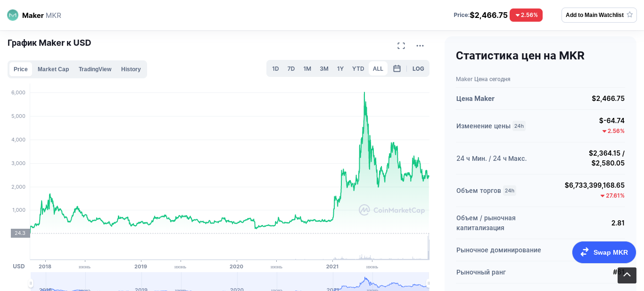This screenshot has height=291, width=644.
Task: Expand the 24h trading volume dropdown
Action: pos(510,191)
